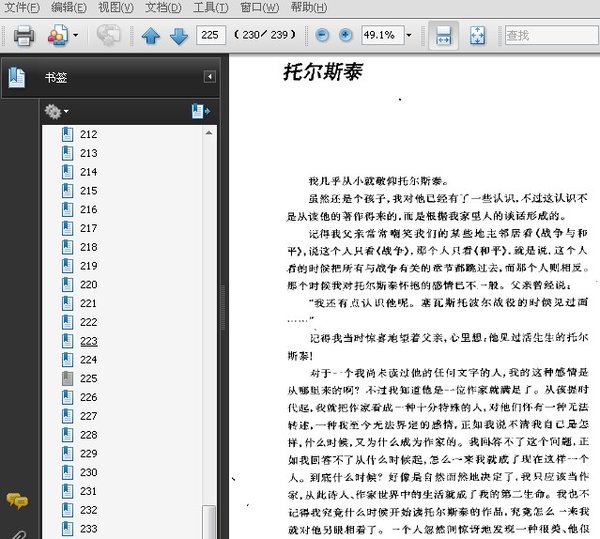Select bookmark 227
Screen dimensions: 600x539
[89, 416]
